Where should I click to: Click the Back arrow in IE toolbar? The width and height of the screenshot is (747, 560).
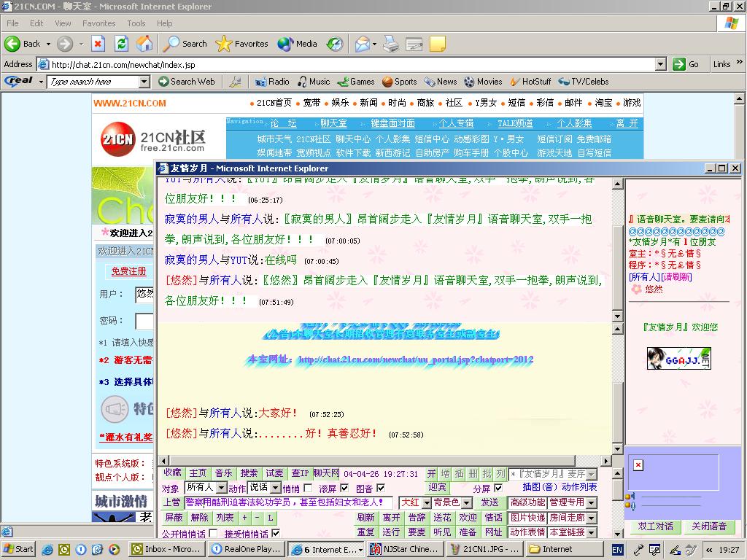coord(13,44)
